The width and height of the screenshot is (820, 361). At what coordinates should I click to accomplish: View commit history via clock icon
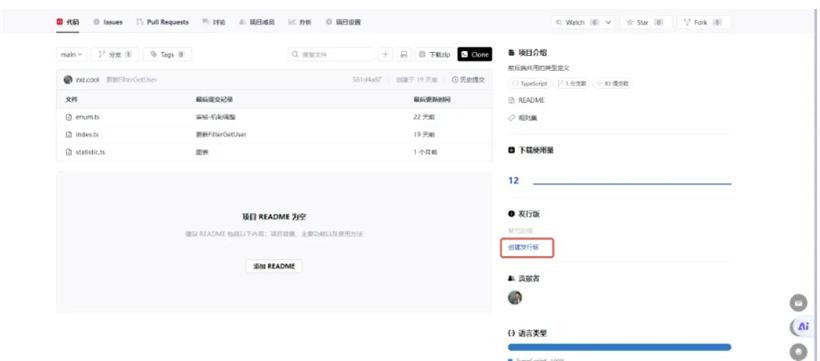[469, 80]
